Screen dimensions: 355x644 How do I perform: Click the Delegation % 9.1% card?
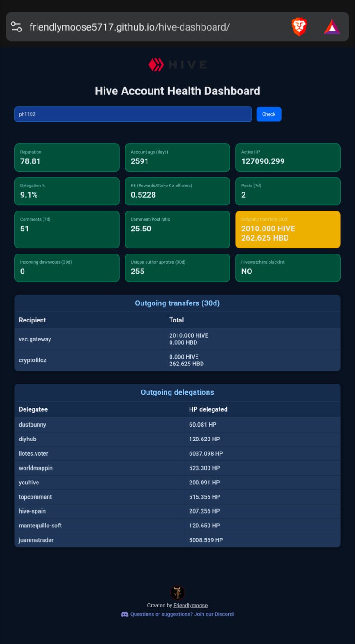pyautogui.click(x=67, y=191)
